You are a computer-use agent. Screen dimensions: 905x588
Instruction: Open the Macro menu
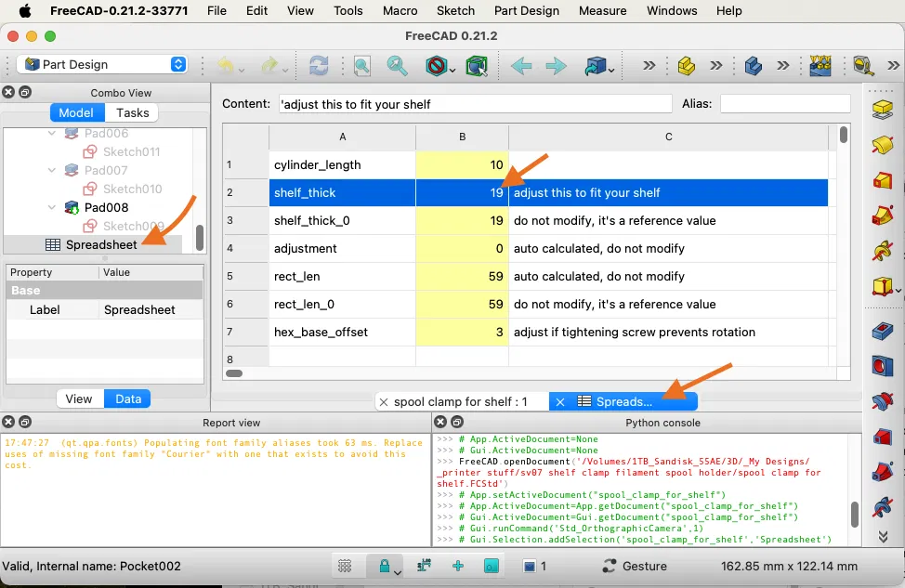coord(400,10)
